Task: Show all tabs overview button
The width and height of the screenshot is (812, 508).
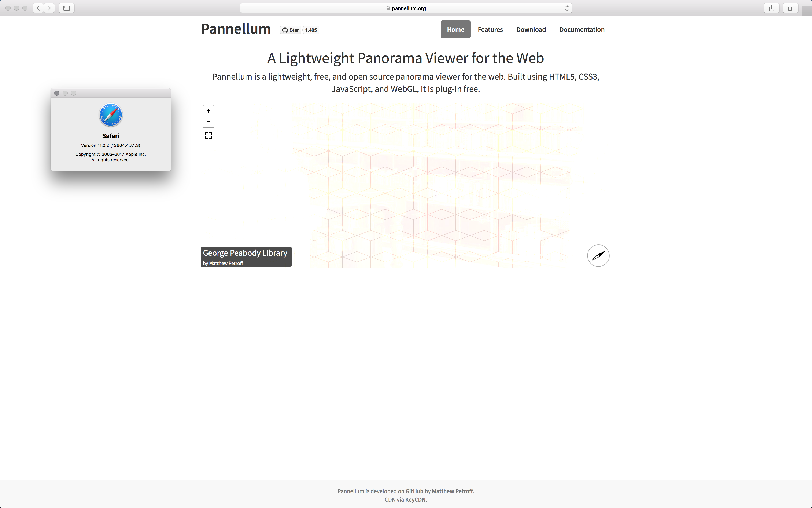Action: point(790,8)
